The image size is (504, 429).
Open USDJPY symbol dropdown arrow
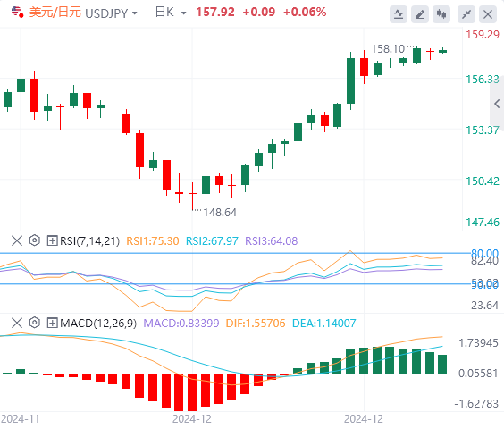(135, 13)
